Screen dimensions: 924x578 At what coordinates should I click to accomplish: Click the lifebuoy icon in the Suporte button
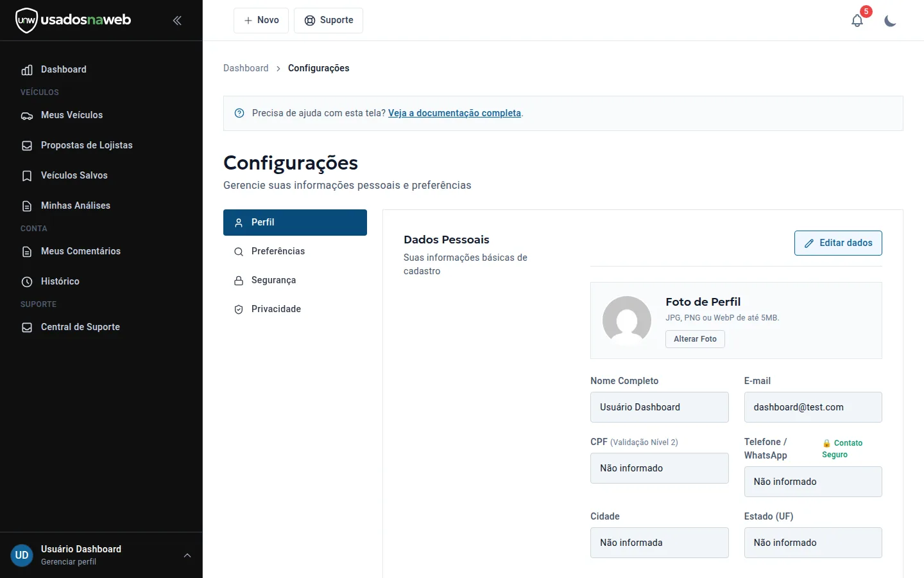pos(310,21)
